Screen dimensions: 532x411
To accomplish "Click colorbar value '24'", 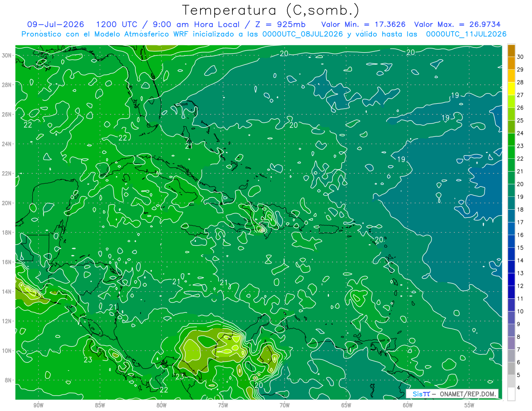I will coord(520,133).
